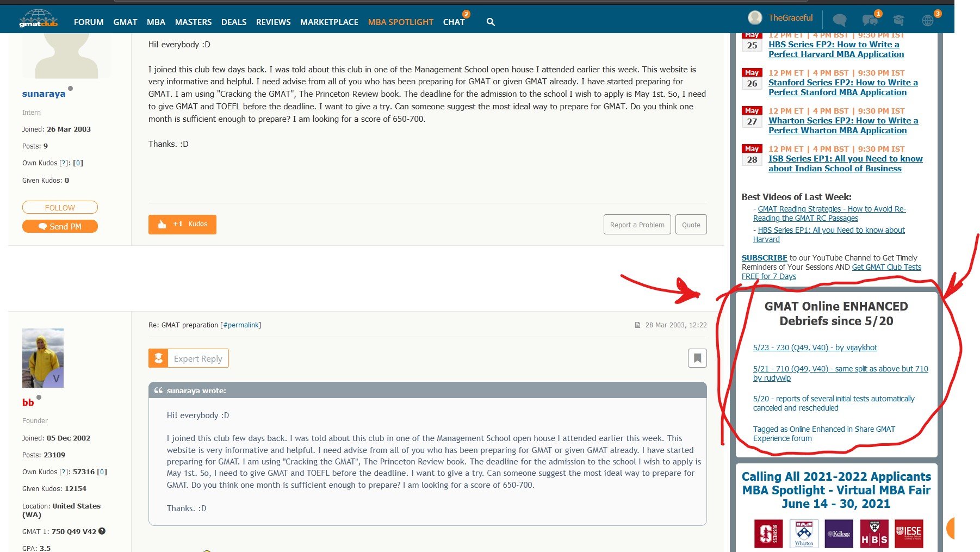Open MBA SPOTLIGHT in the navbar
The width and height of the screenshot is (980, 552).
point(401,22)
